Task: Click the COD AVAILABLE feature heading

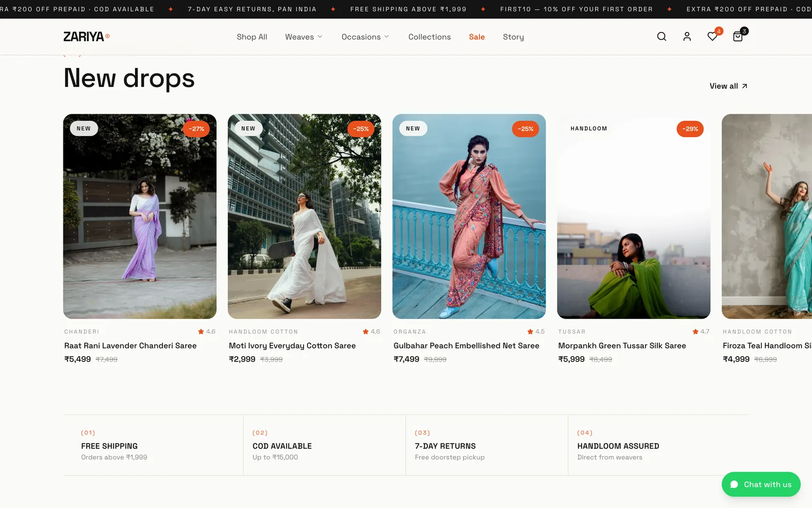Action: 282,446
